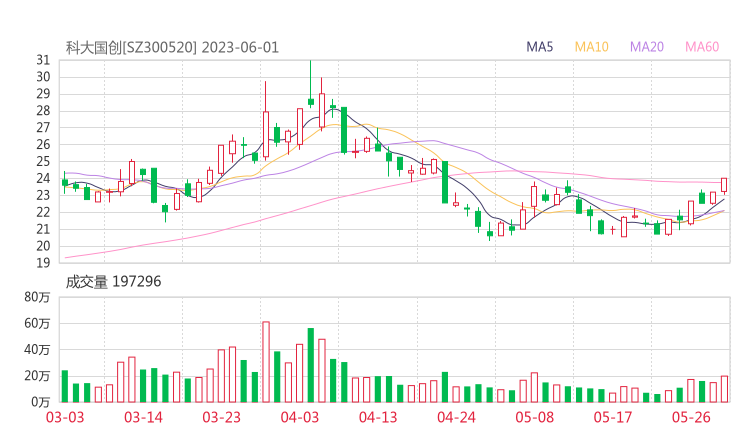
Task: Click the MA60 legend label
Action: click(702, 47)
